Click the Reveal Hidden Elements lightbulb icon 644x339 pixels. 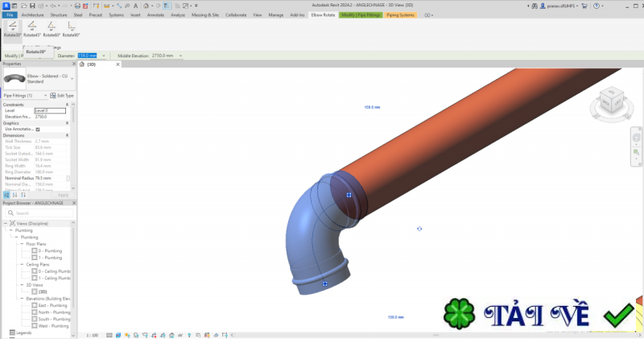point(189,335)
